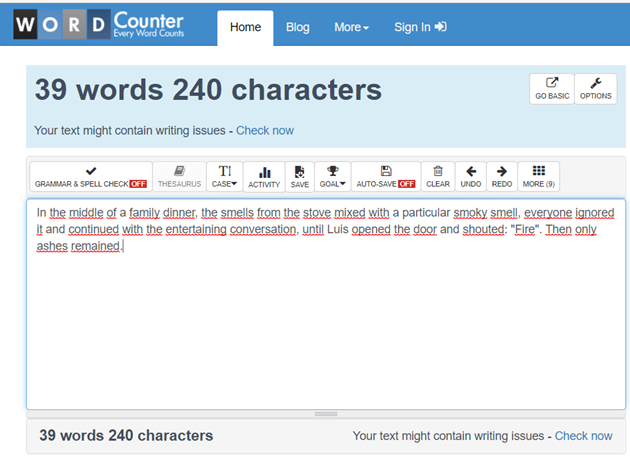Clear the text with trash icon

click(438, 177)
